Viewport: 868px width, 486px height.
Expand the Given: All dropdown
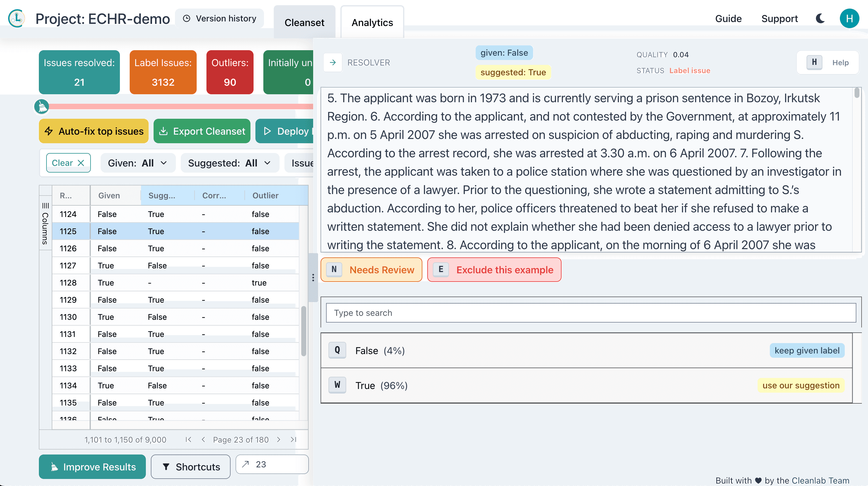coord(137,163)
